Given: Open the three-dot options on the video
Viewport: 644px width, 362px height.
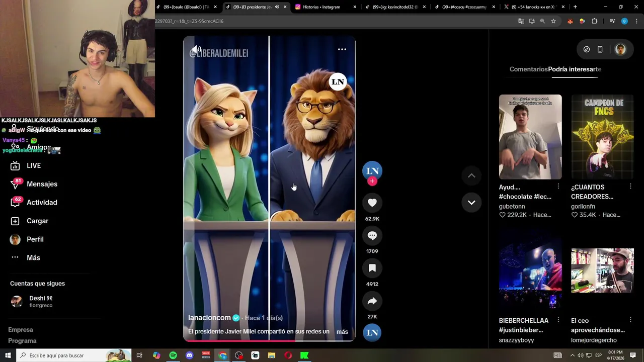Looking at the screenshot, I should (x=342, y=49).
